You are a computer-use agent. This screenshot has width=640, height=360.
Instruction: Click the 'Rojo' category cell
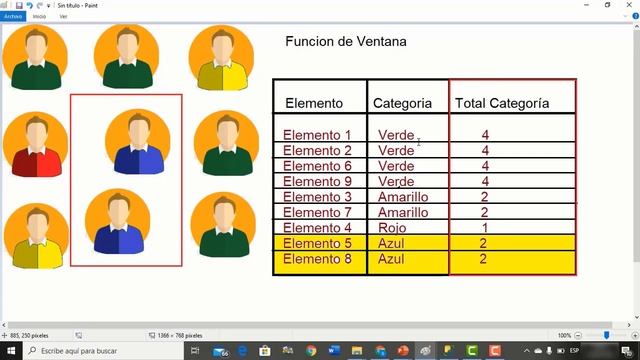point(392,228)
